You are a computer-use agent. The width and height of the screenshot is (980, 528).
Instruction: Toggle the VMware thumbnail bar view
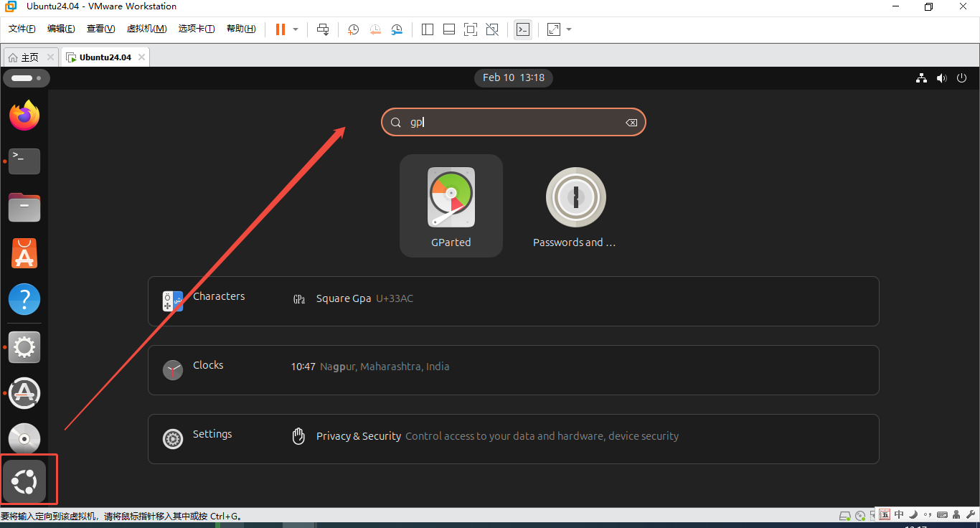[x=449, y=29]
